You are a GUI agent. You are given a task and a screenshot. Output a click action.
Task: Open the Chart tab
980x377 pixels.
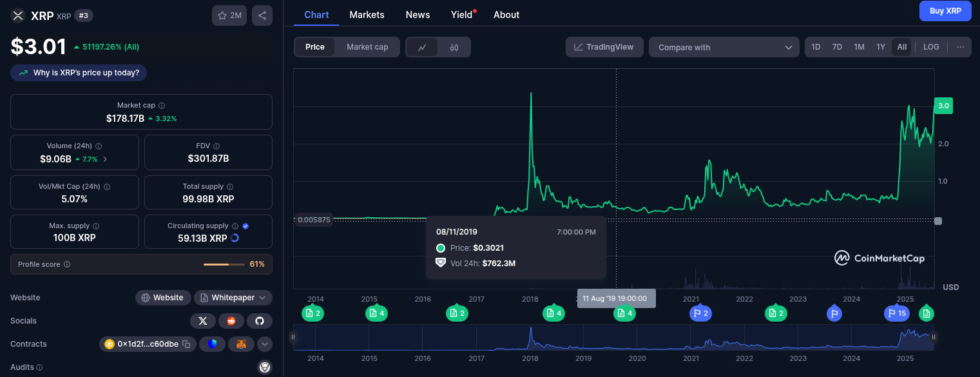pyautogui.click(x=316, y=15)
